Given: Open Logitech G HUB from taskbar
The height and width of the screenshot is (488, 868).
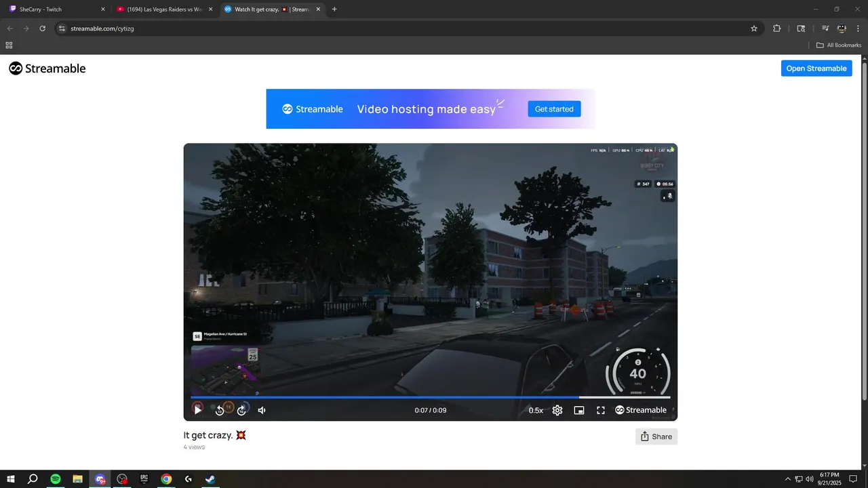Looking at the screenshot, I should [189, 479].
